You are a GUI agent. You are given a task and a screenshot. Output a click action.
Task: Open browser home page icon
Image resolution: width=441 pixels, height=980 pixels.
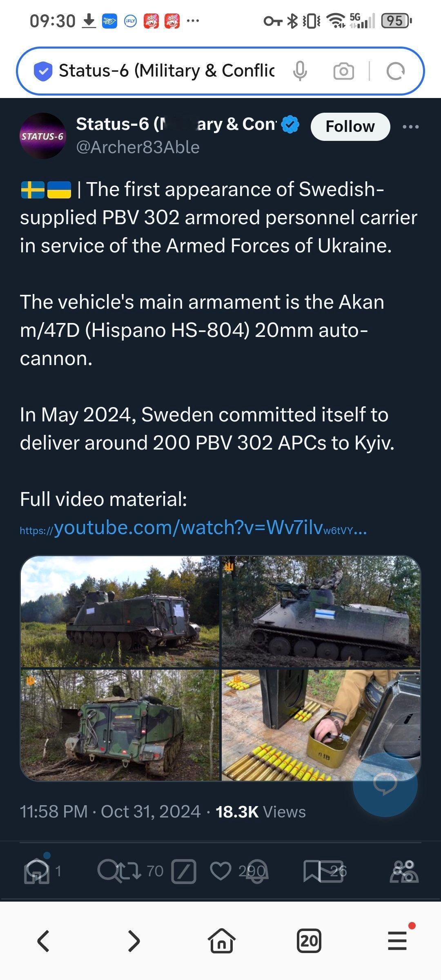coord(222,941)
